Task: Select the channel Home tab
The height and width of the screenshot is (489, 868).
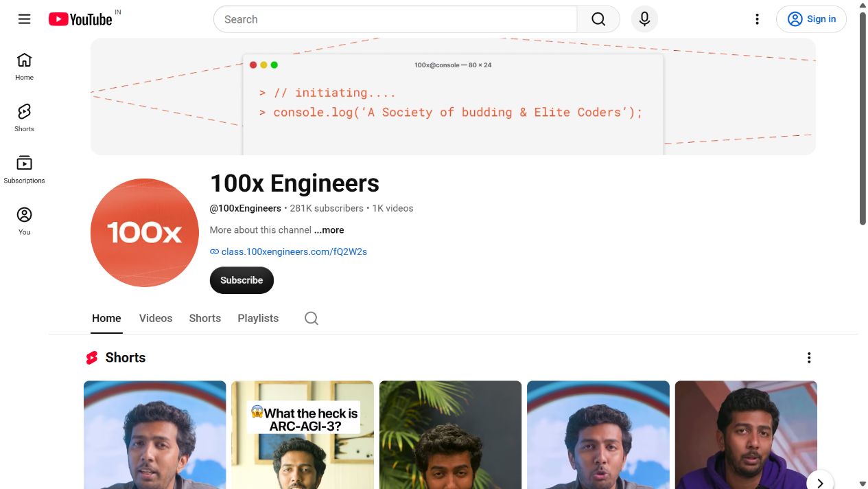Action: (106, 319)
